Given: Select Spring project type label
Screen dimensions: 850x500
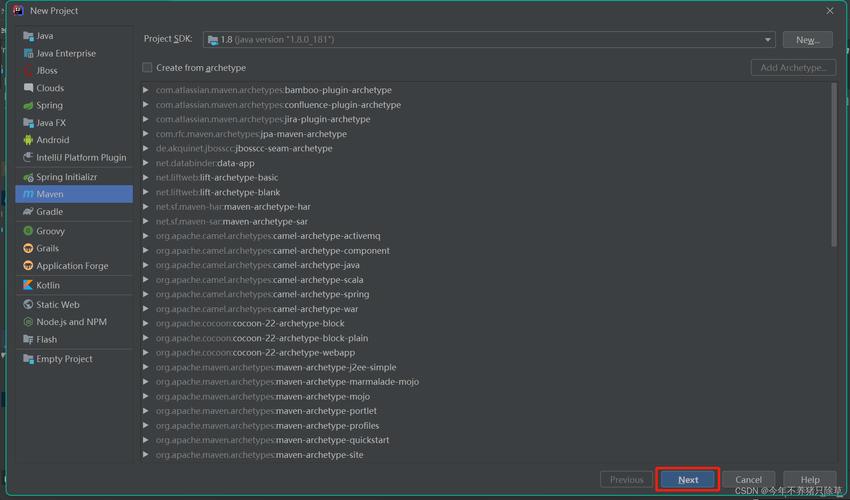Looking at the screenshot, I should click(49, 105).
